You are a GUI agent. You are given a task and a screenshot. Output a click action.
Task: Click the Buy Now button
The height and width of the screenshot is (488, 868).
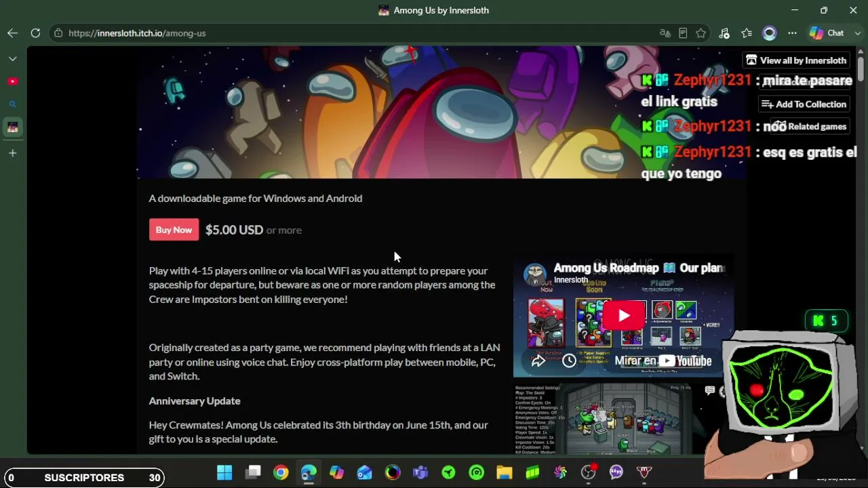(174, 230)
